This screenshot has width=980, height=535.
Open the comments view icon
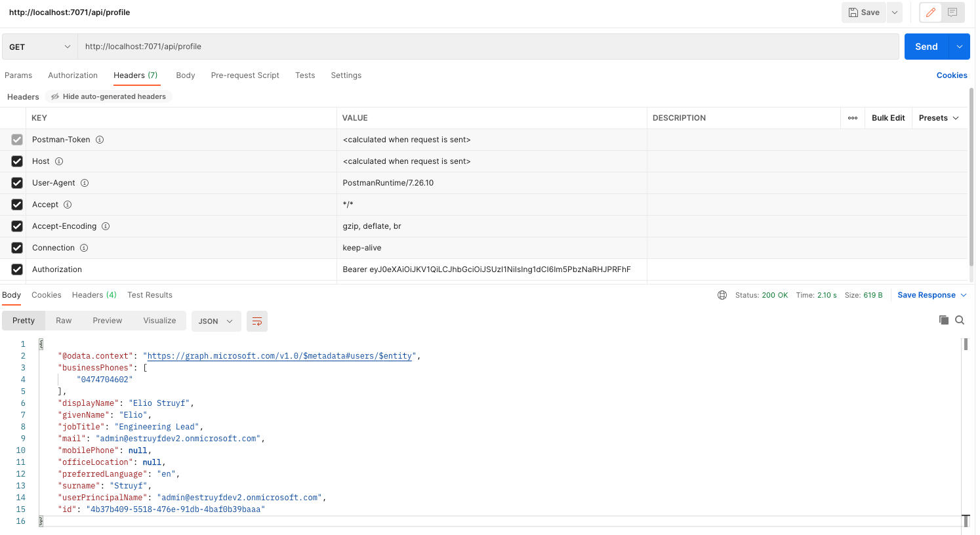pyautogui.click(x=952, y=12)
